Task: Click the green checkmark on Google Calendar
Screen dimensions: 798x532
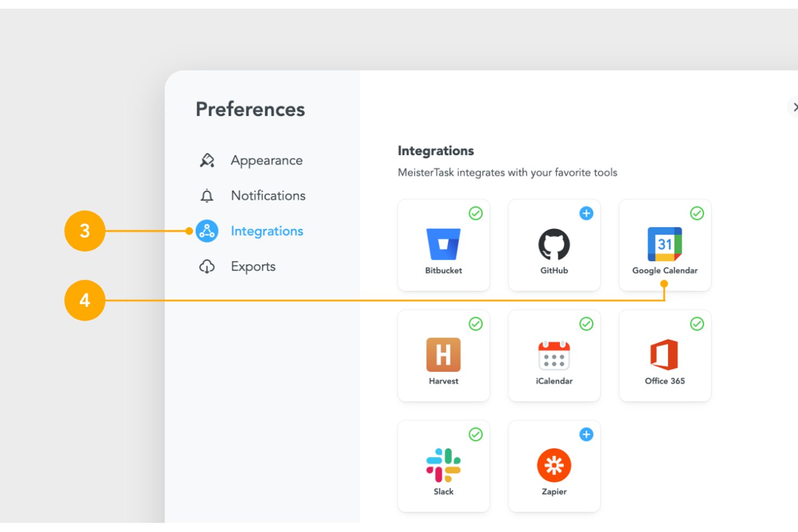Action: (697, 213)
